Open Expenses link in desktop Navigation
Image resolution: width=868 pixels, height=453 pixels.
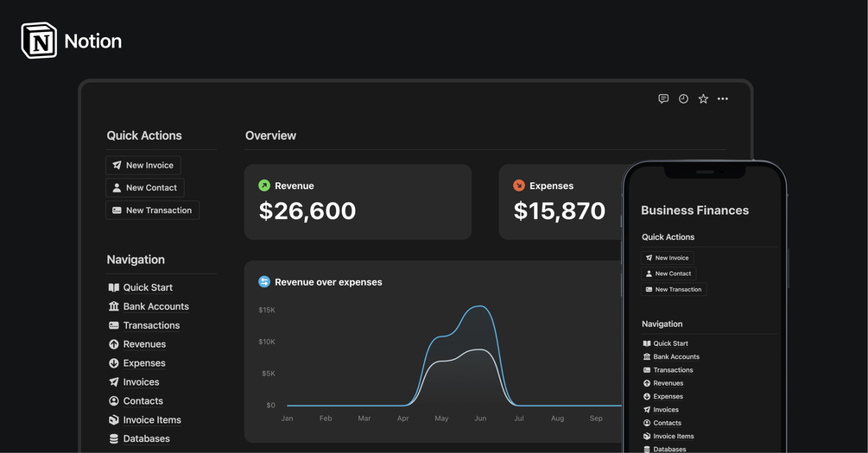(x=144, y=363)
